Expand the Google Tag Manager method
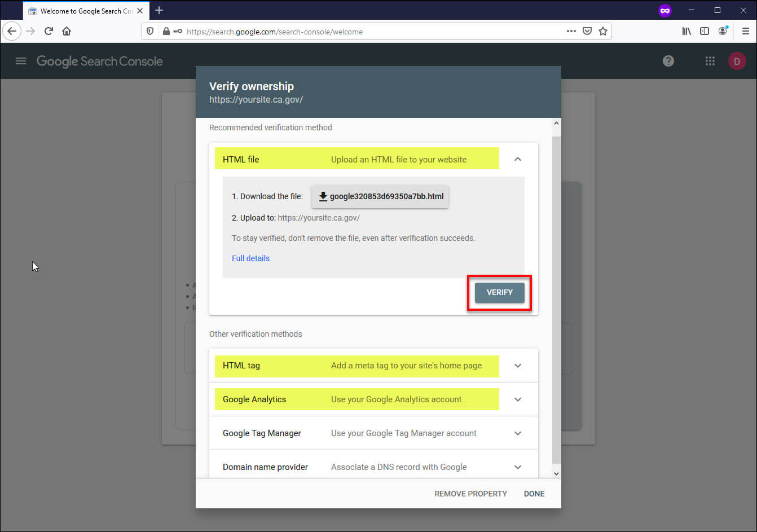 (x=518, y=433)
